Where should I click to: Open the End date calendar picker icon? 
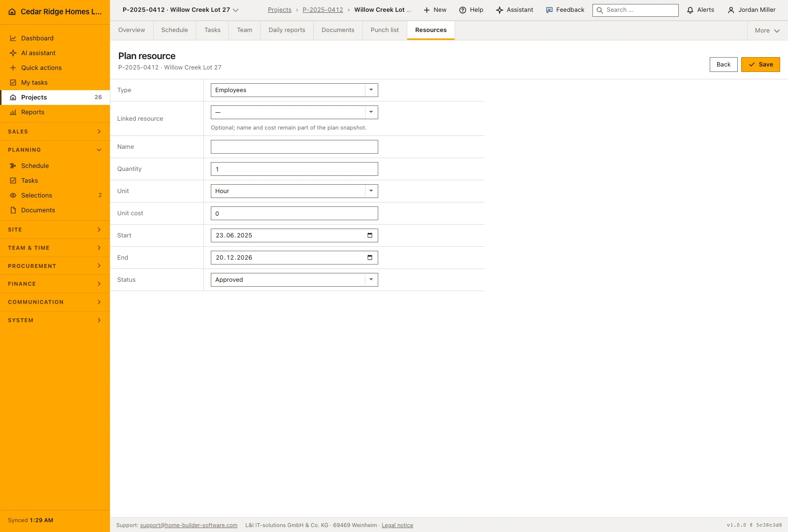[370, 258]
